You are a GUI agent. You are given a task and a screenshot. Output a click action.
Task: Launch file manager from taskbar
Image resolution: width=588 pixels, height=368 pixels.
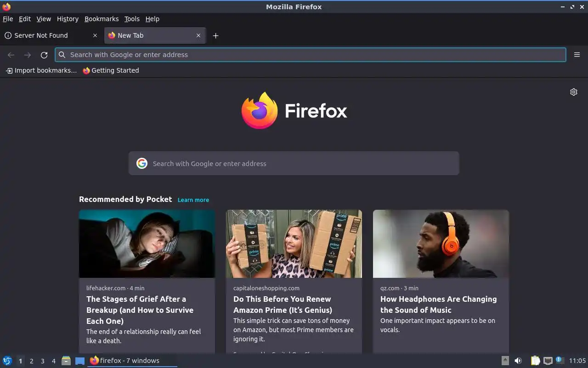tap(66, 361)
